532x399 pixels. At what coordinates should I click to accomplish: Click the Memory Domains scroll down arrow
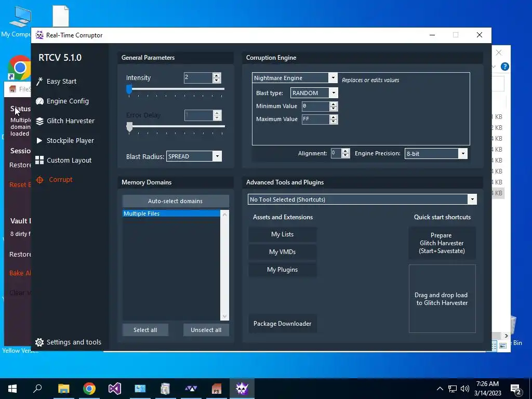(224, 316)
